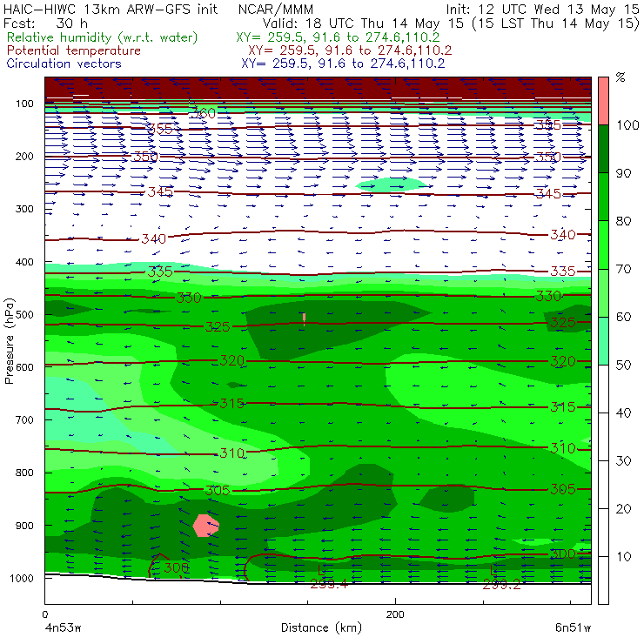This screenshot has width=644, height=644.
Task: Click the 'Fcst: 30 h' forecast label
Action: pyautogui.click(x=45, y=23)
